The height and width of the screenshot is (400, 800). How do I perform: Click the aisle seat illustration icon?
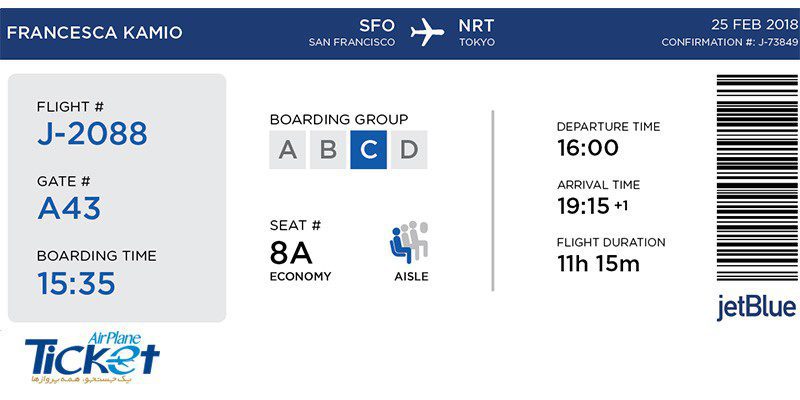[x=409, y=242]
